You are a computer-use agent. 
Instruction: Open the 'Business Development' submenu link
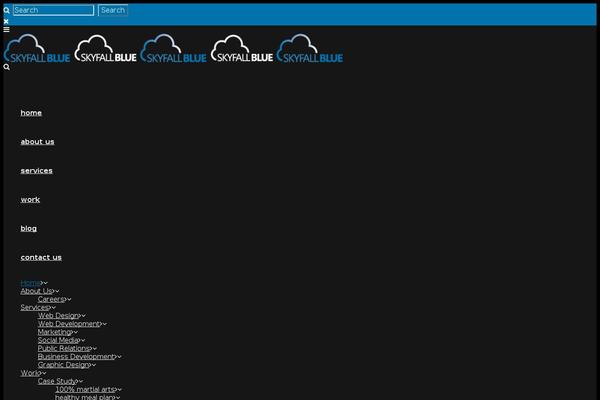coord(76,357)
